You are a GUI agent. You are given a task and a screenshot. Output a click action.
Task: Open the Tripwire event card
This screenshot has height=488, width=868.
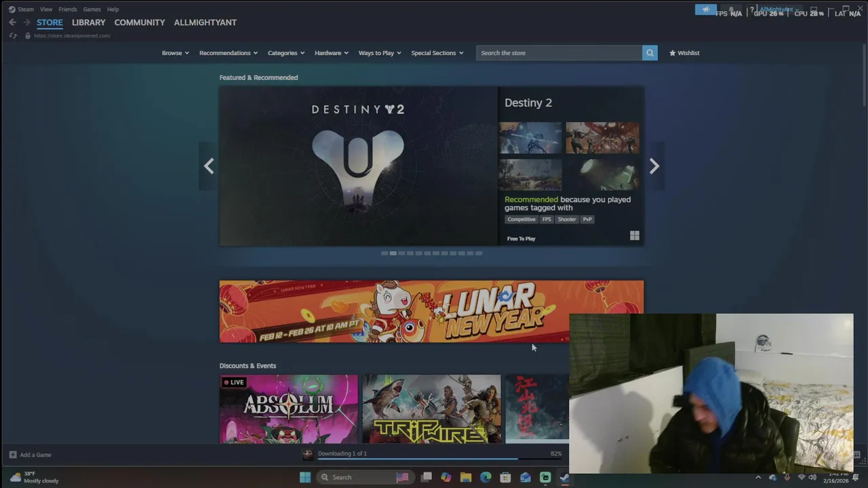coord(432,409)
